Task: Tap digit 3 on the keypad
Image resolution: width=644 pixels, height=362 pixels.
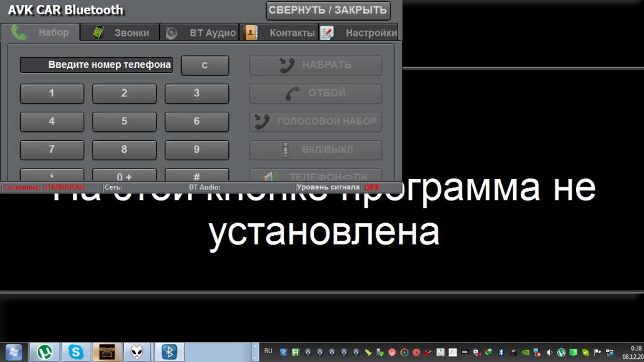Action: (x=197, y=93)
